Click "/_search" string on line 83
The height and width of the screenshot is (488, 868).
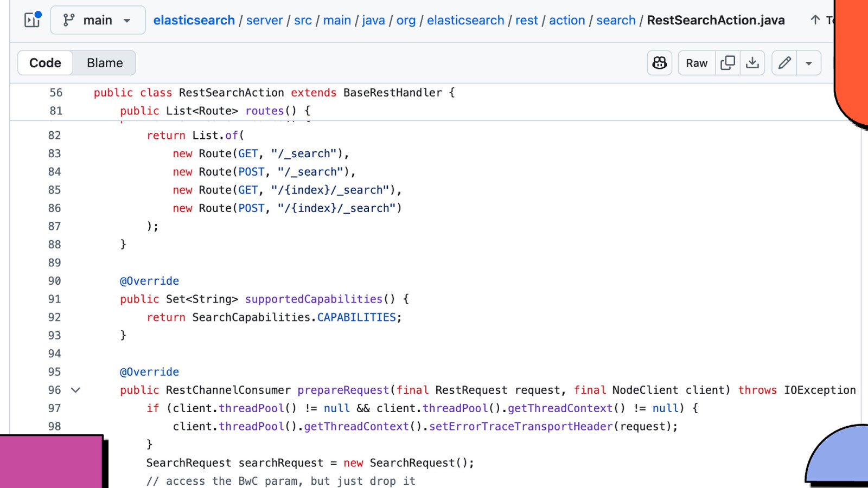304,153
